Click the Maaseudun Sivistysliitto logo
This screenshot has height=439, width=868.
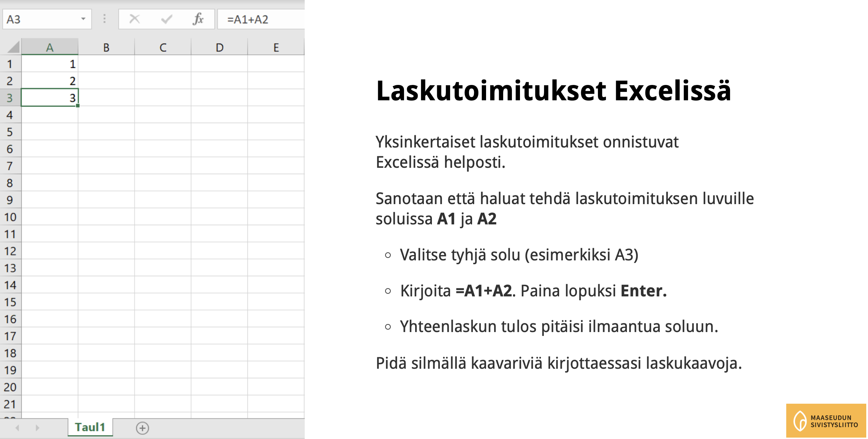(x=826, y=421)
